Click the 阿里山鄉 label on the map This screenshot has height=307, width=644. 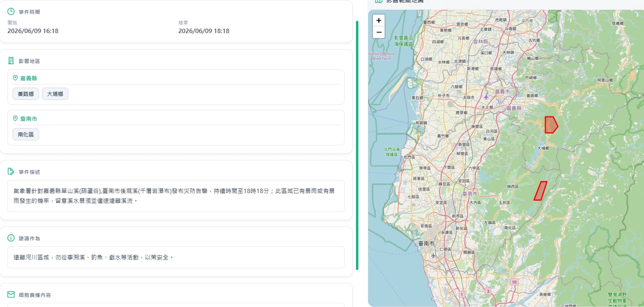(x=605, y=80)
